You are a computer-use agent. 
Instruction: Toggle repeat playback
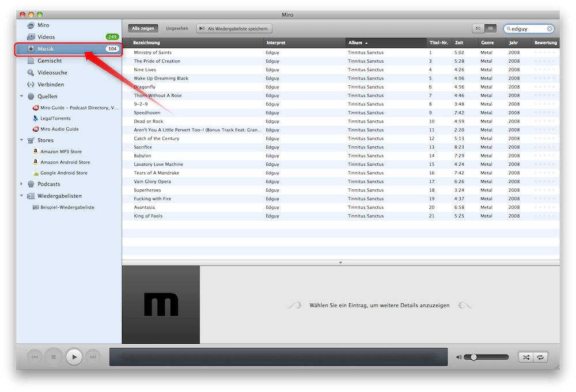(540, 357)
